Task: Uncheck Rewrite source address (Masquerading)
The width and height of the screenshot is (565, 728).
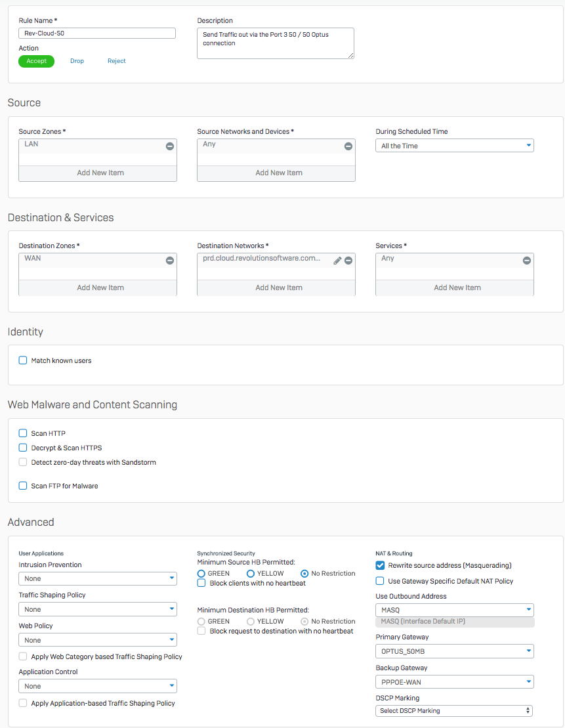Action: click(x=380, y=565)
